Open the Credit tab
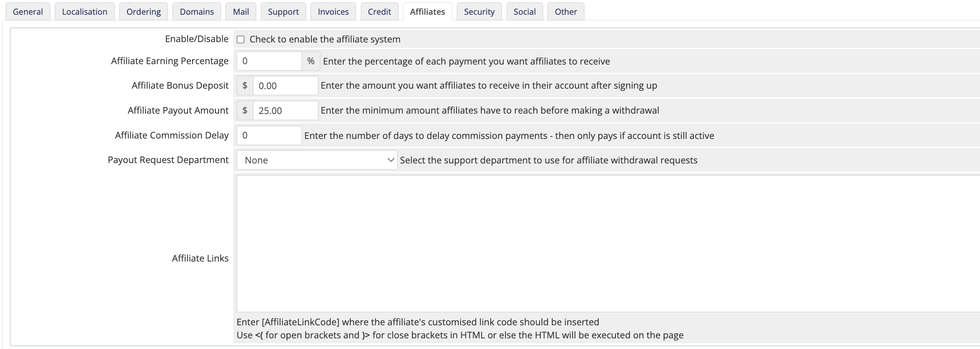 pos(379,11)
